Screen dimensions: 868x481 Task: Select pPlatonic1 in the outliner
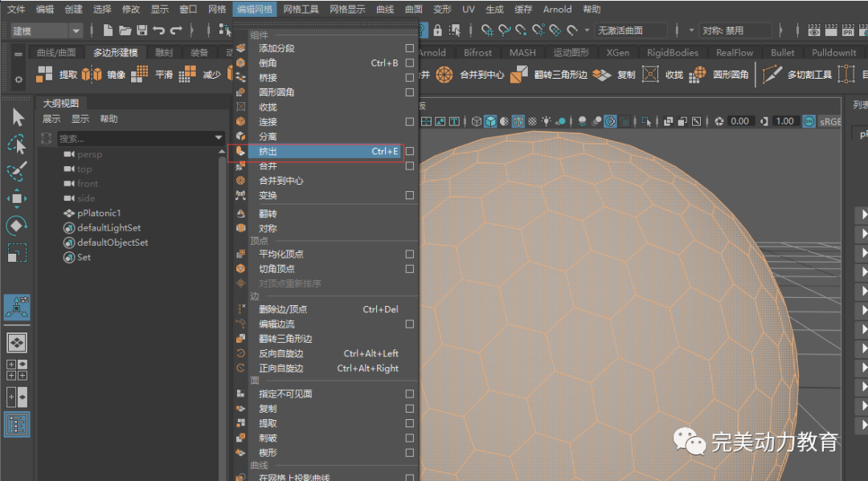(99, 213)
